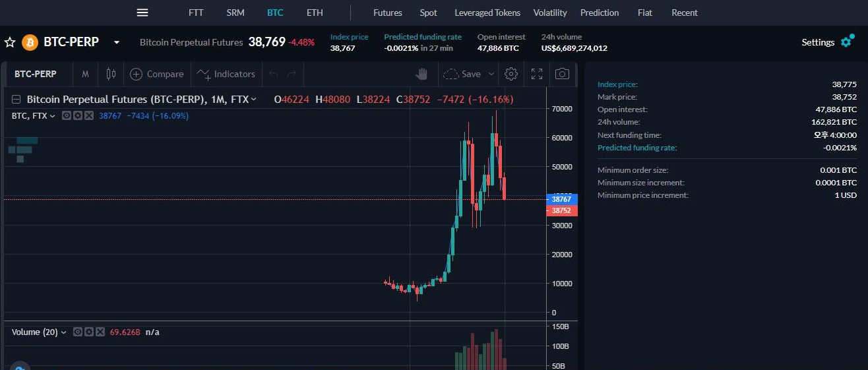Click Minimum order size 0.001 BTC
868x370 pixels.
[838, 170]
